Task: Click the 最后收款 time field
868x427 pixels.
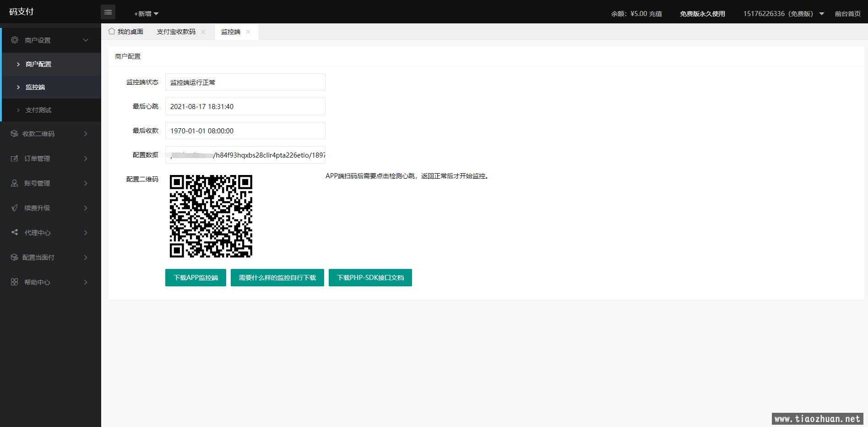Action: pos(245,131)
